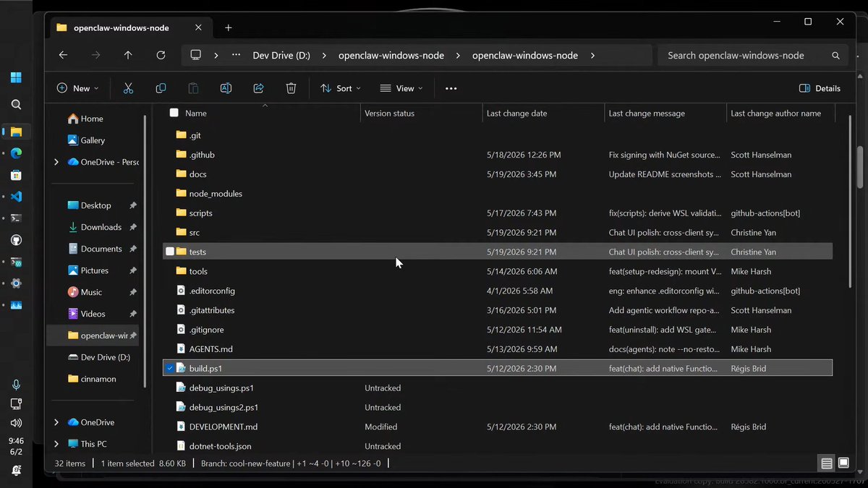Viewport: 868px width, 488px height.
Task: Expand the OneDrive - Personal tree node
Action: pyautogui.click(x=56, y=162)
